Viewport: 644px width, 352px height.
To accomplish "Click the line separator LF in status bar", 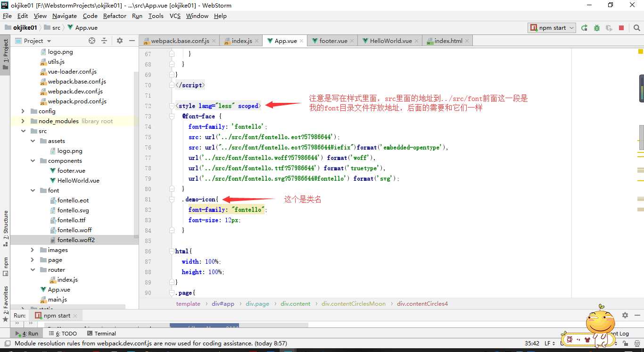I will coord(550,344).
